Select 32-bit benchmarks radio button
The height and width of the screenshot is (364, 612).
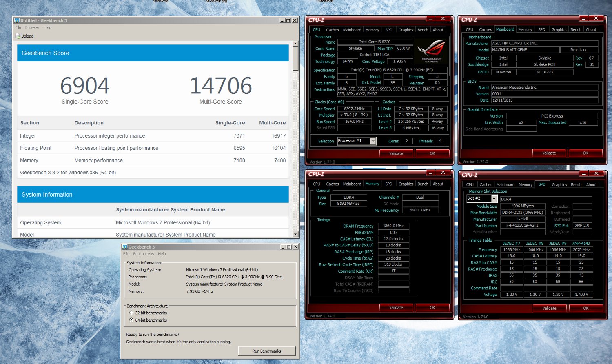pyautogui.click(x=131, y=313)
